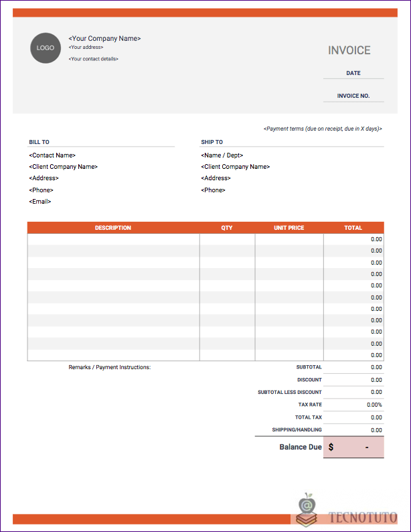Select the <Your Company Name> text

click(104, 38)
